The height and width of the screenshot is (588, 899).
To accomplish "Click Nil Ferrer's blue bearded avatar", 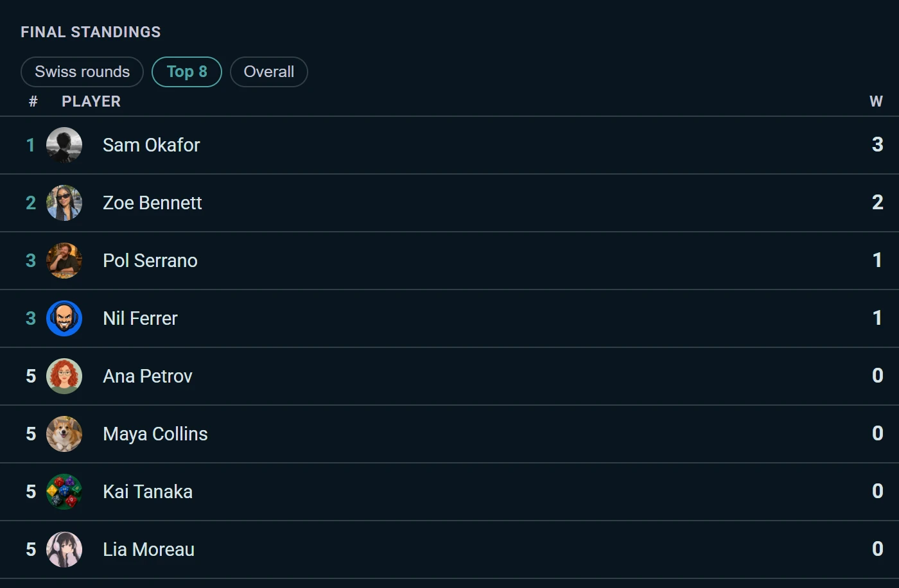I will coord(64,318).
